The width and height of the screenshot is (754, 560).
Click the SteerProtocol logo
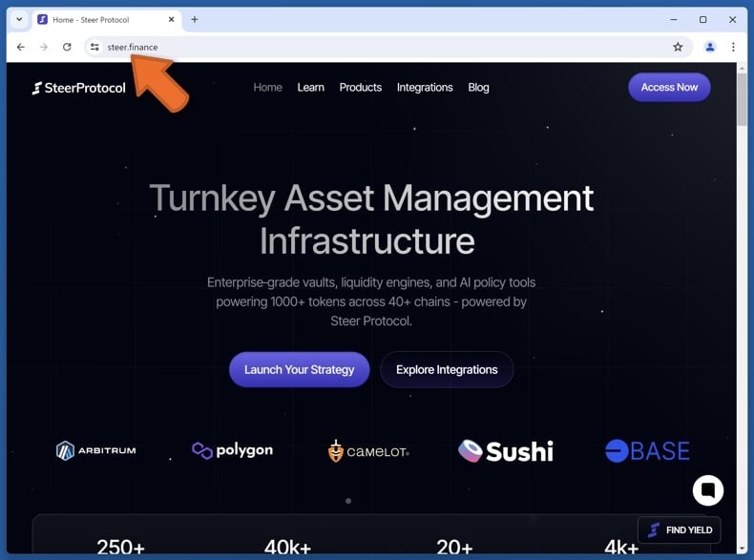tap(79, 88)
